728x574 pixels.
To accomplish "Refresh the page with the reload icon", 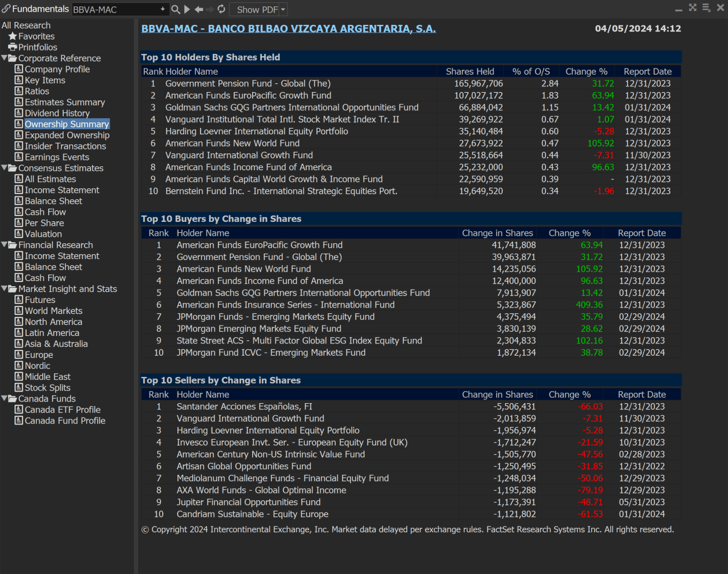I will (x=221, y=9).
